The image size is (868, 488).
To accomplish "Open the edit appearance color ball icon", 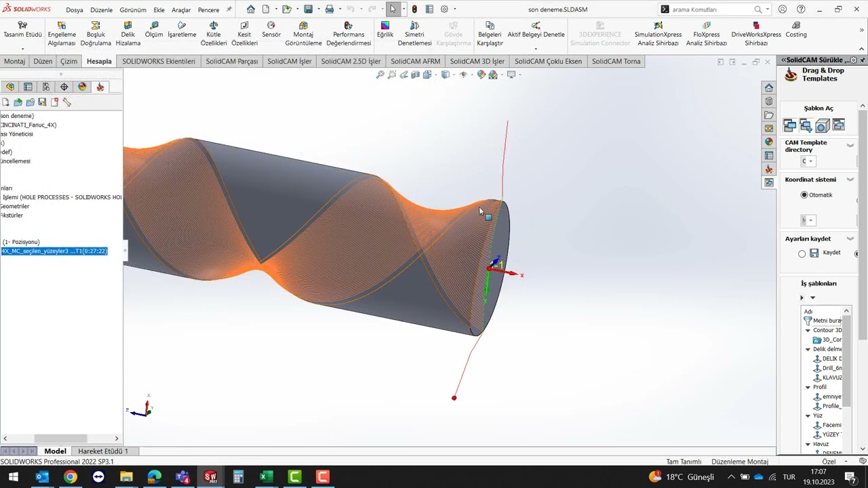I will (481, 75).
